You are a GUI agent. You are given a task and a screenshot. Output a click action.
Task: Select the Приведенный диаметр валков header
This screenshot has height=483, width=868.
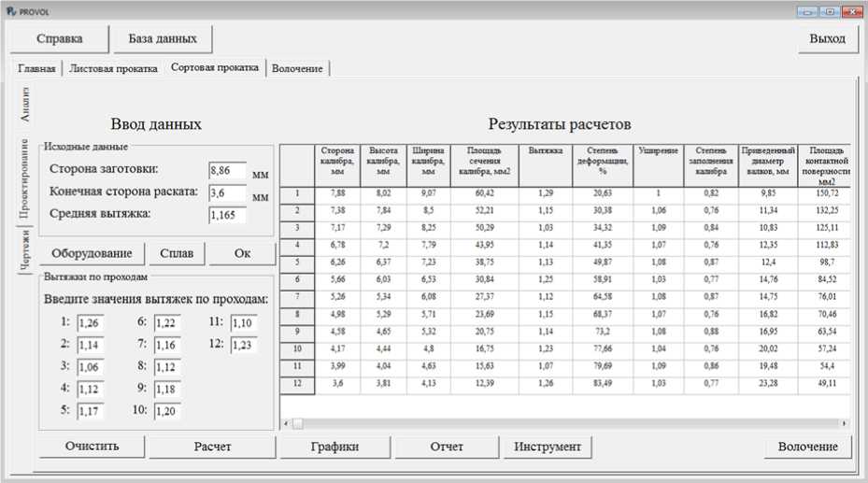(768, 165)
